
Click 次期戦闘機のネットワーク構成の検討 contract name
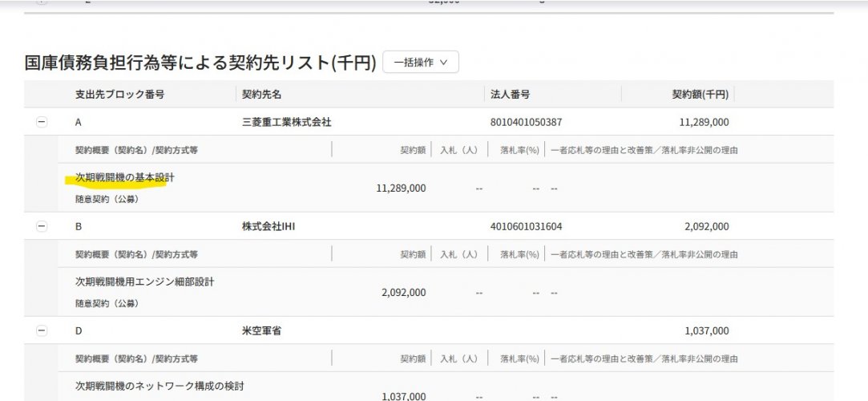(159, 386)
